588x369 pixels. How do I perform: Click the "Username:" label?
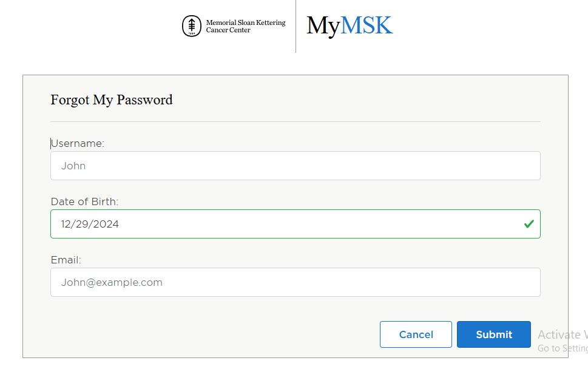point(78,144)
